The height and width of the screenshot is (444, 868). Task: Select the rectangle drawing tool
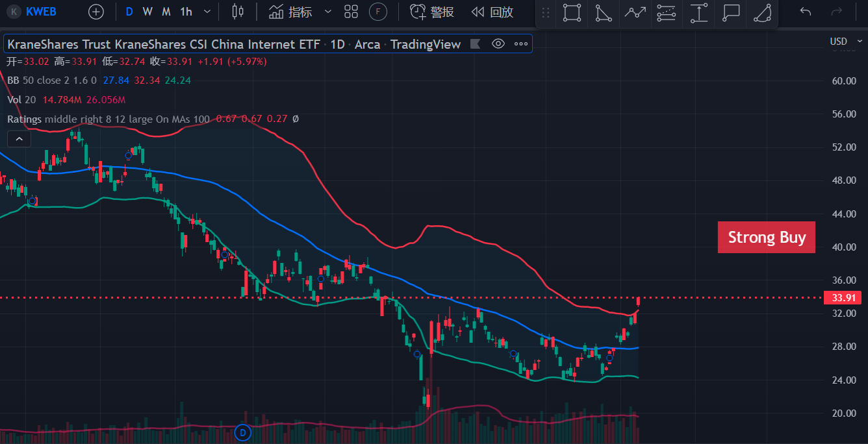572,12
